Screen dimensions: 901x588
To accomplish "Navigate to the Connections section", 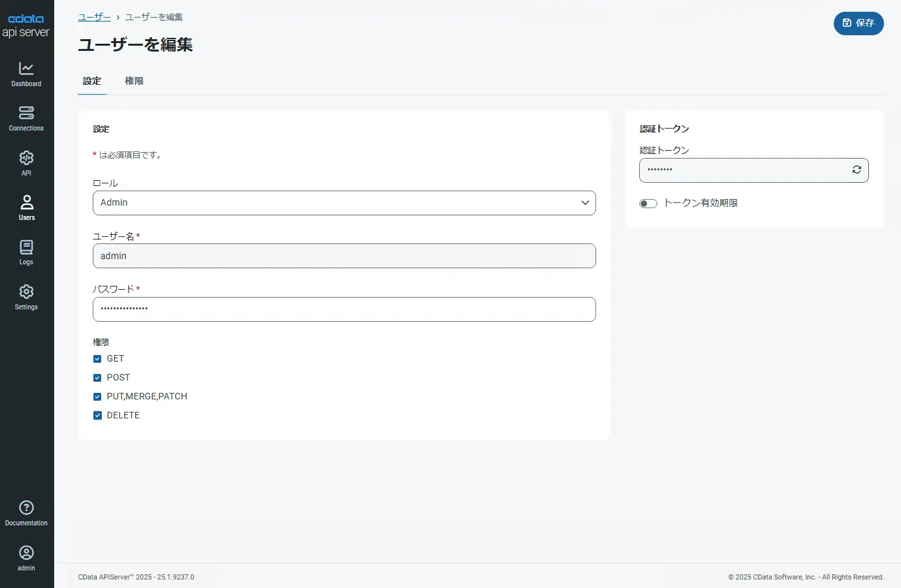I will (26, 118).
